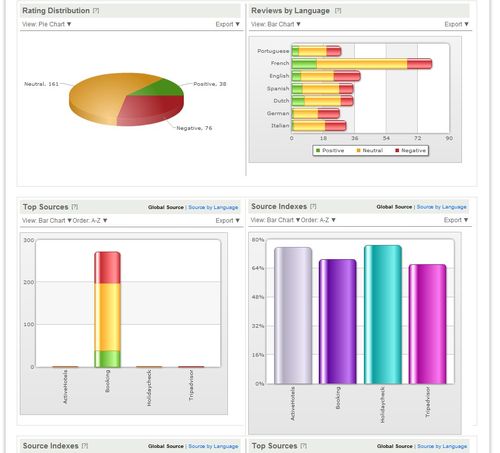Viewport: 500px width, 453px height.
Task: Click the green Positive pie slice
Action: [x=163, y=89]
